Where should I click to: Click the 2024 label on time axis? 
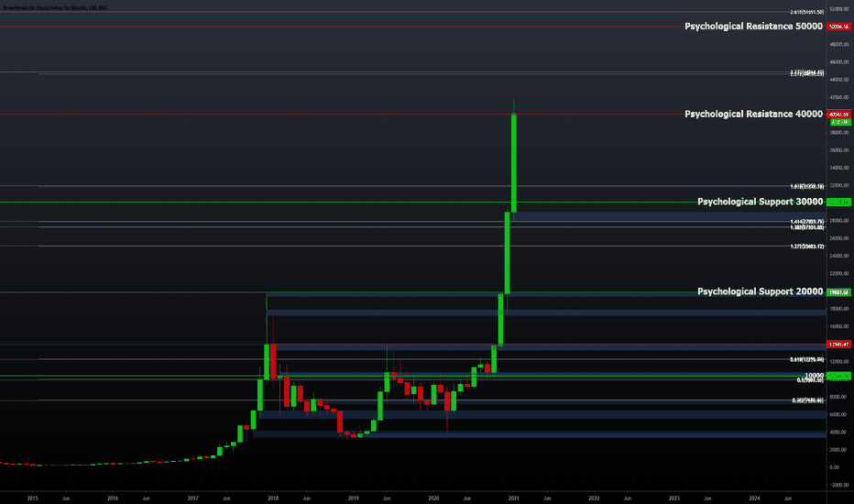754,498
